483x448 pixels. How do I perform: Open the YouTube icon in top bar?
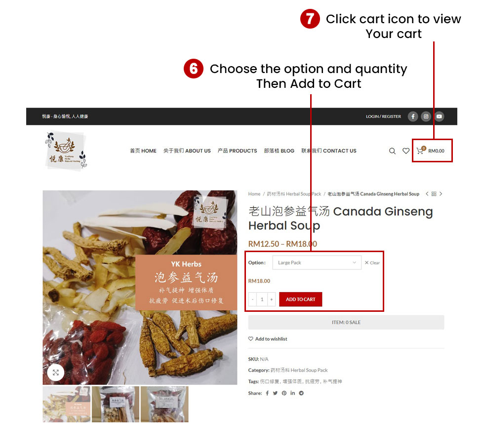pos(439,116)
